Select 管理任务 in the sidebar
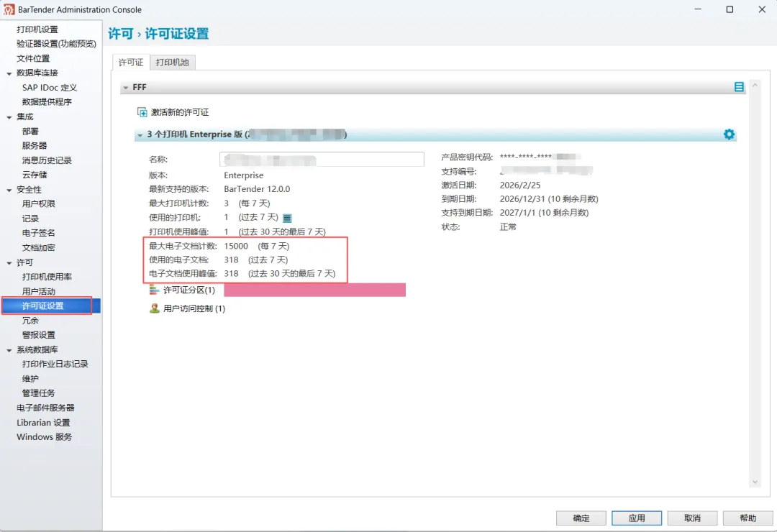The height and width of the screenshot is (532, 777). click(39, 393)
